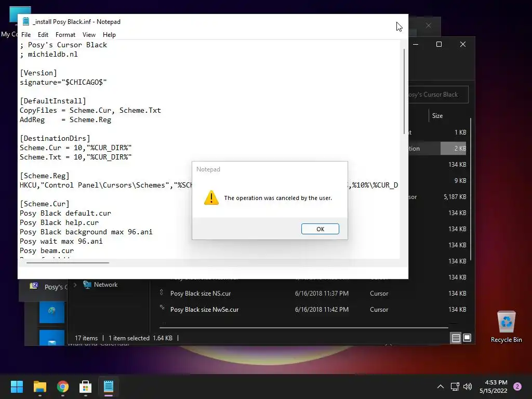Click the warning icon in the dialog
Viewport: 532px width, 399px height.
211,197
